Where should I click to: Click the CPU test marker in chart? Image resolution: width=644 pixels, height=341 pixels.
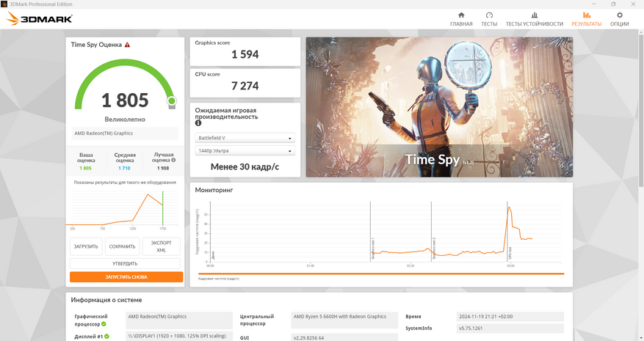(510, 253)
